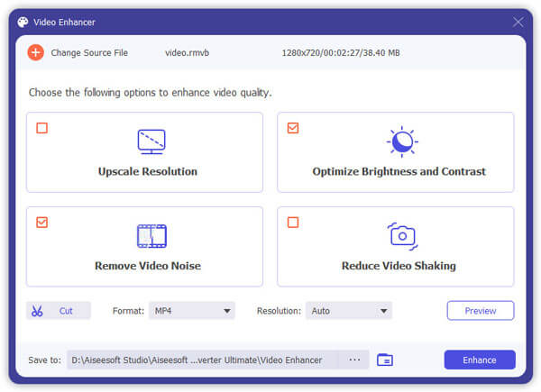Image resolution: width=541 pixels, height=392 pixels.
Task: Uncheck Optimize Brightness and Contrast checkbox
Action: pos(292,128)
